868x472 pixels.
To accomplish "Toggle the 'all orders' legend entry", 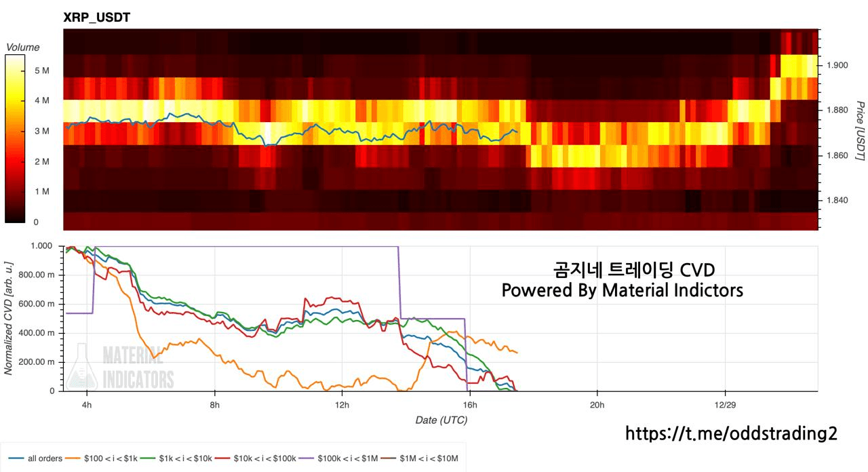I will click(35, 458).
